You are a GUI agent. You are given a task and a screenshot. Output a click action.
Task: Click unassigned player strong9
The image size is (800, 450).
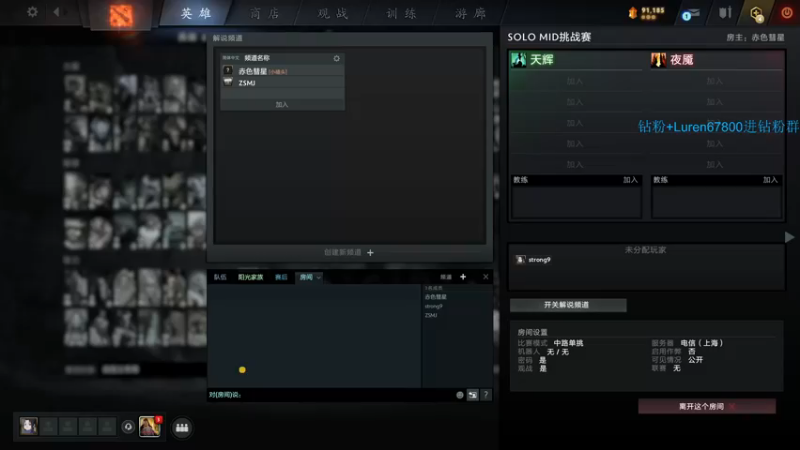click(x=539, y=260)
